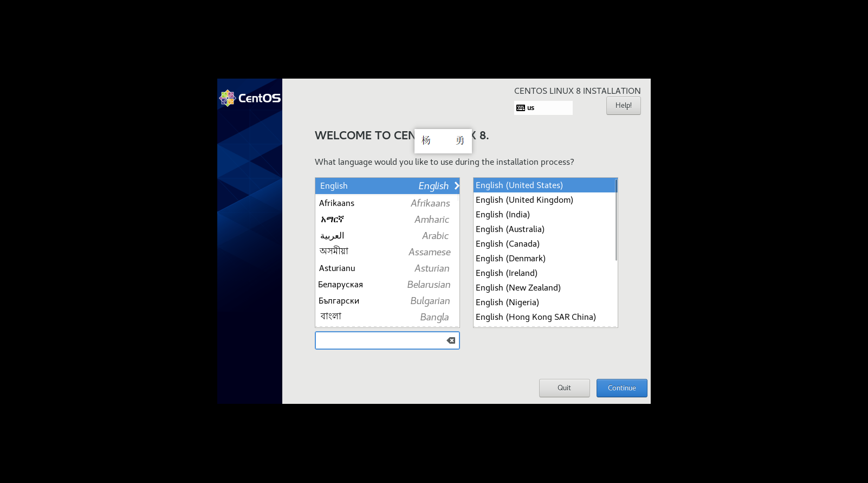
Task: Choose English (Ireland) locale
Action: pyautogui.click(x=545, y=273)
